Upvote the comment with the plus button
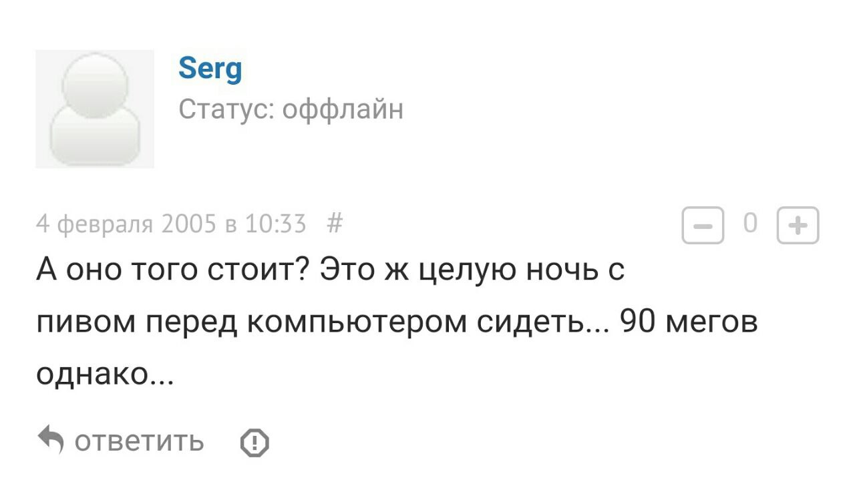This screenshot has width=855, height=504. [798, 226]
